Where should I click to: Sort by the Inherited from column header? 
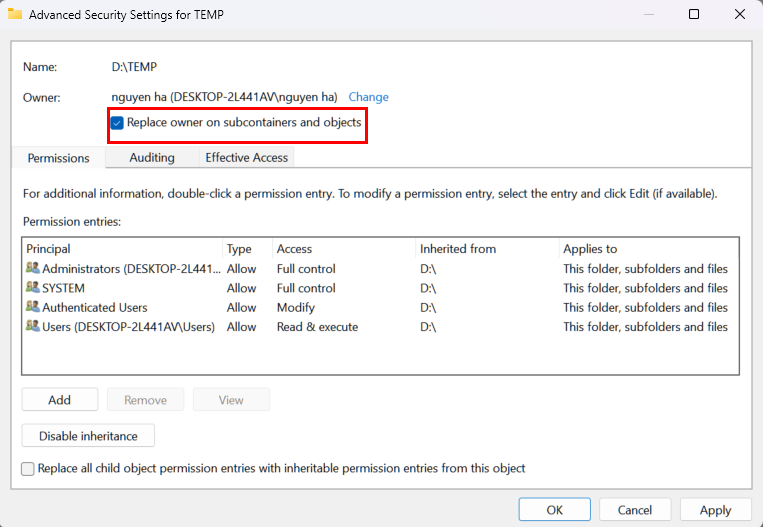pyautogui.click(x=458, y=249)
